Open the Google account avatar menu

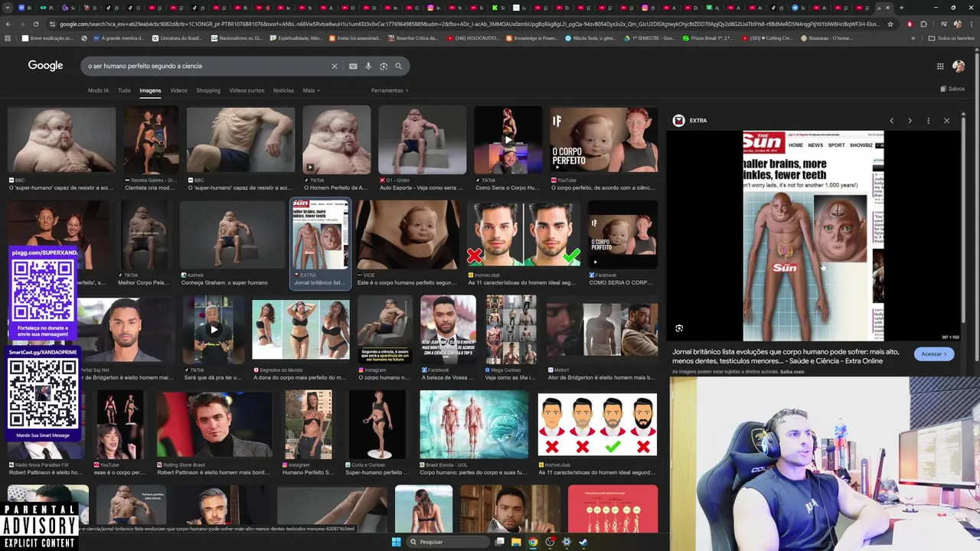(959, 66)
